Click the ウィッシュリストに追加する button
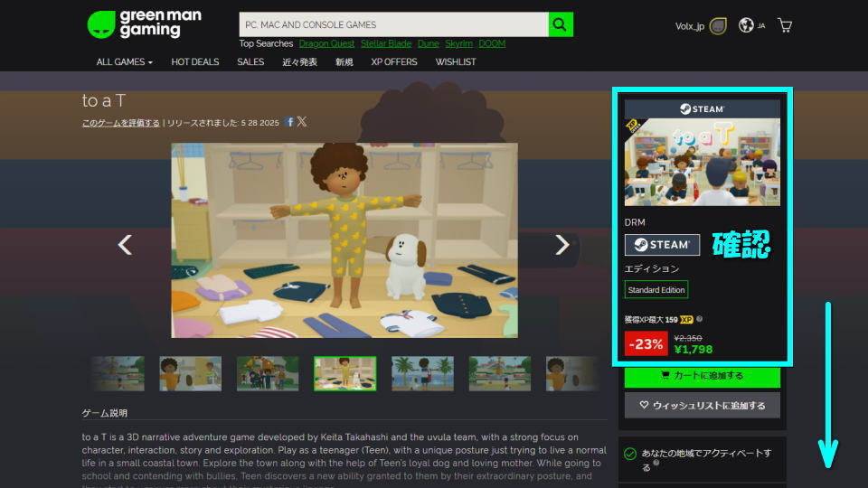This screenshot has width=868, height=488. (x=702, y=405)
